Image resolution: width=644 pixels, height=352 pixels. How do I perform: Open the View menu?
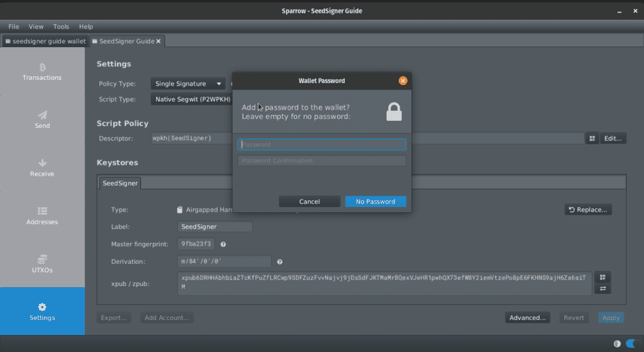(x=36, y=26)
